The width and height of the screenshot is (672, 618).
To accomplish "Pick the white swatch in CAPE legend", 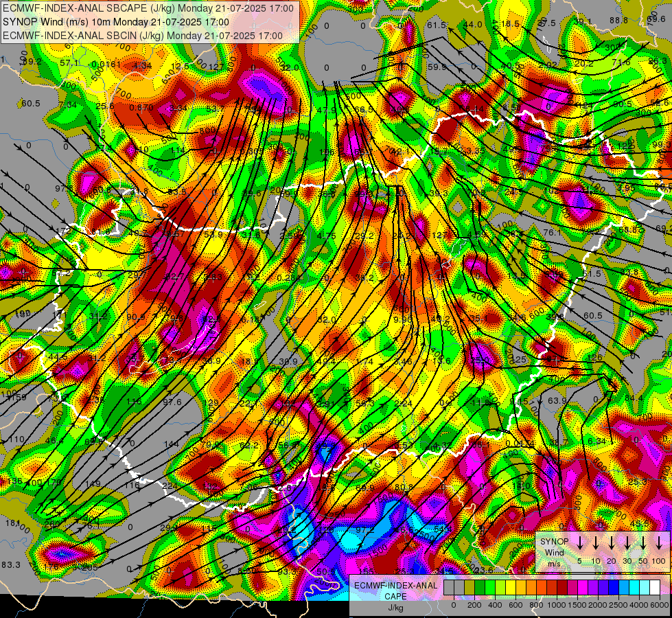I will [x=654, y=587].
